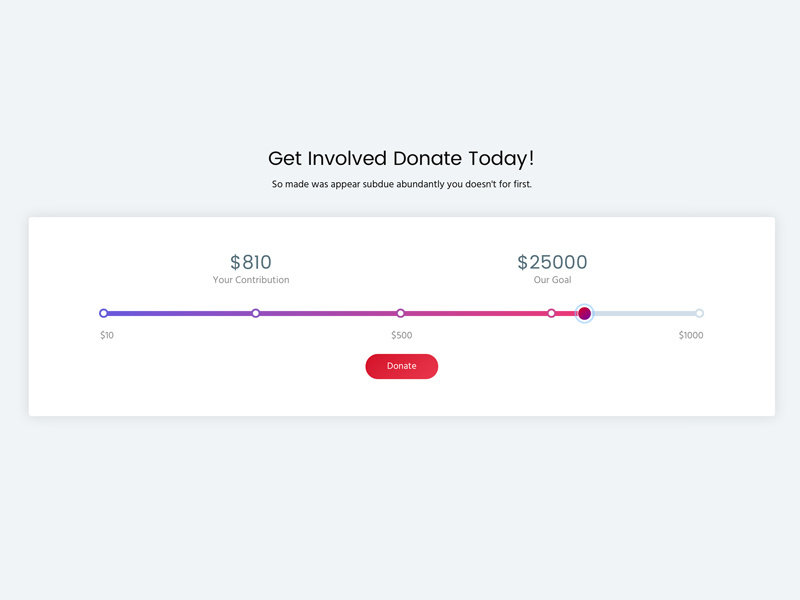Click the unfilled gray slider track
The width and height of the screenshot is (800, 600).
[x=645, y=314]
